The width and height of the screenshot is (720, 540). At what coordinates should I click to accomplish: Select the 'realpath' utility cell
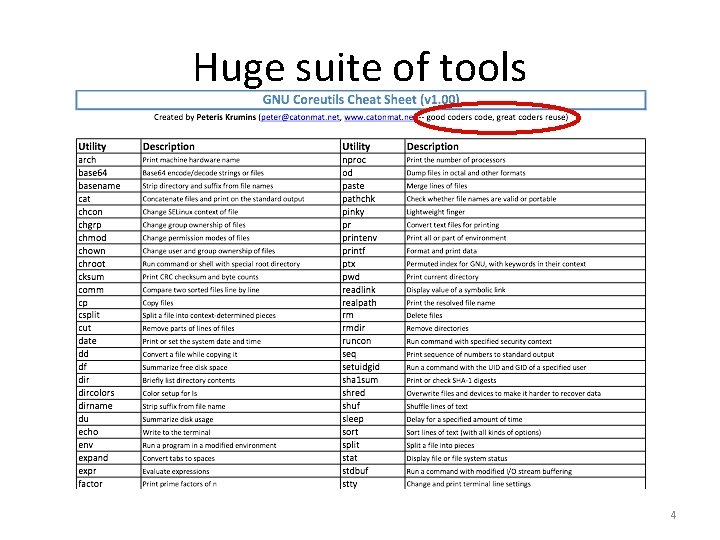(372, 303)
